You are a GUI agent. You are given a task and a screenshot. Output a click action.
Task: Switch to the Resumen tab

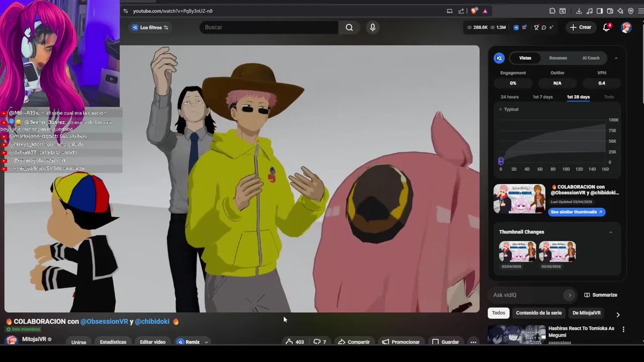[558, 58]
